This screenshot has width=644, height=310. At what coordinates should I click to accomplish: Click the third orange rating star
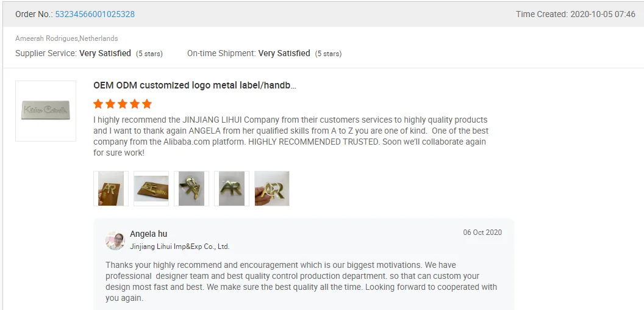[123, 104]
